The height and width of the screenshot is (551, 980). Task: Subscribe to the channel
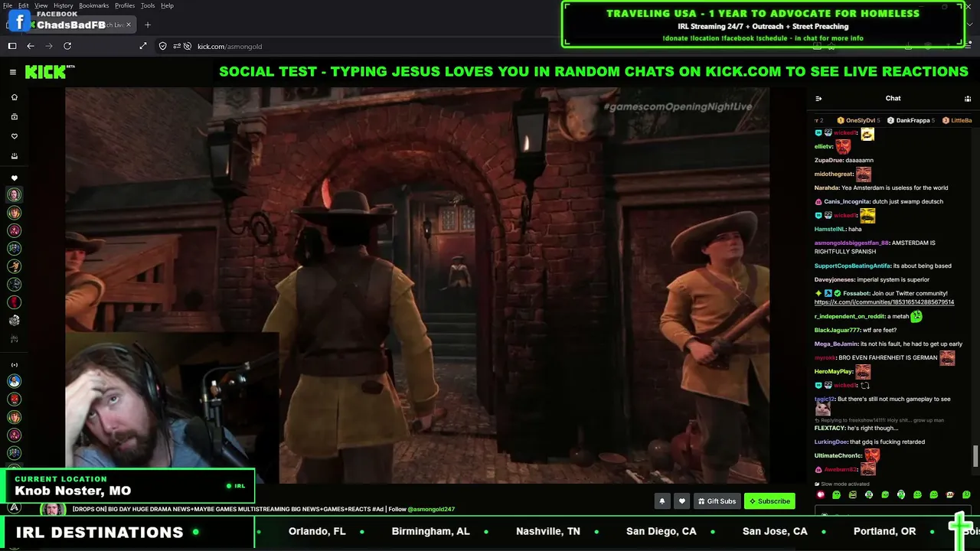[769, 501]
